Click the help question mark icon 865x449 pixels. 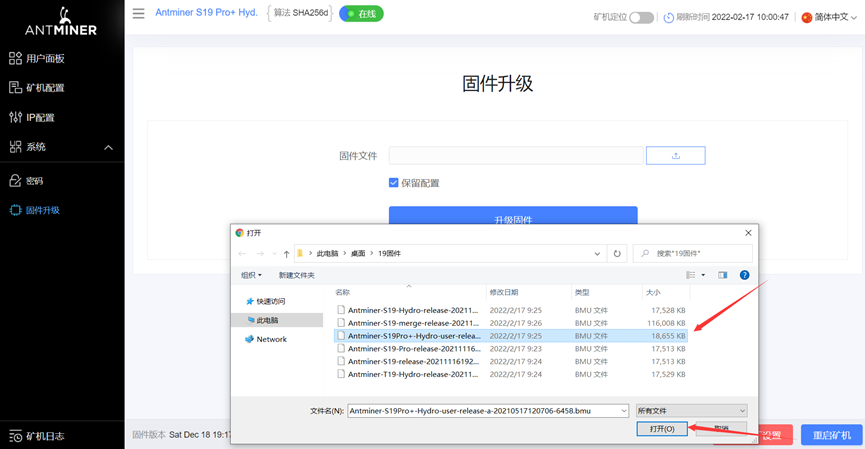744,275
